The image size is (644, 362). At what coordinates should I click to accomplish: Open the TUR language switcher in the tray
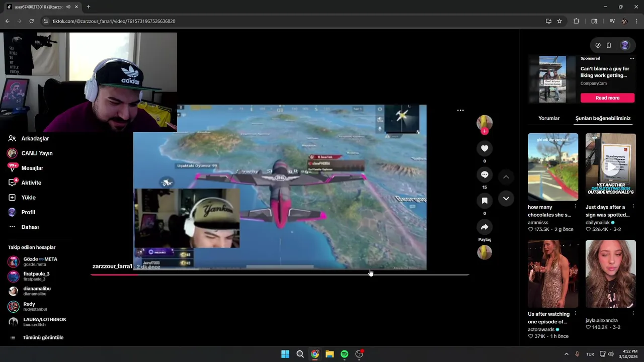[590, 354]
